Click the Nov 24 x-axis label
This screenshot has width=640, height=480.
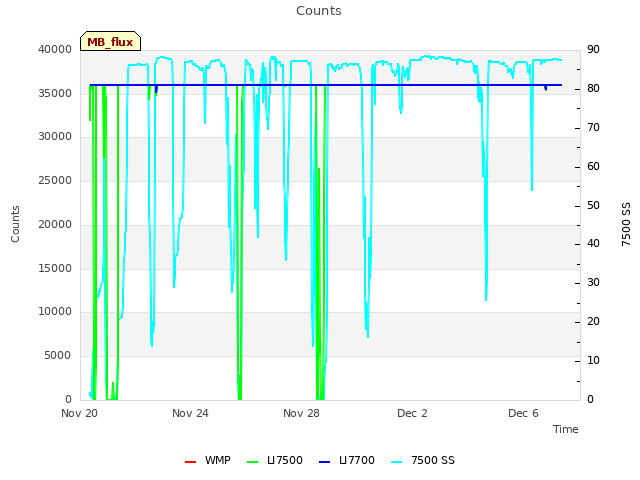(x=190, y=413)
